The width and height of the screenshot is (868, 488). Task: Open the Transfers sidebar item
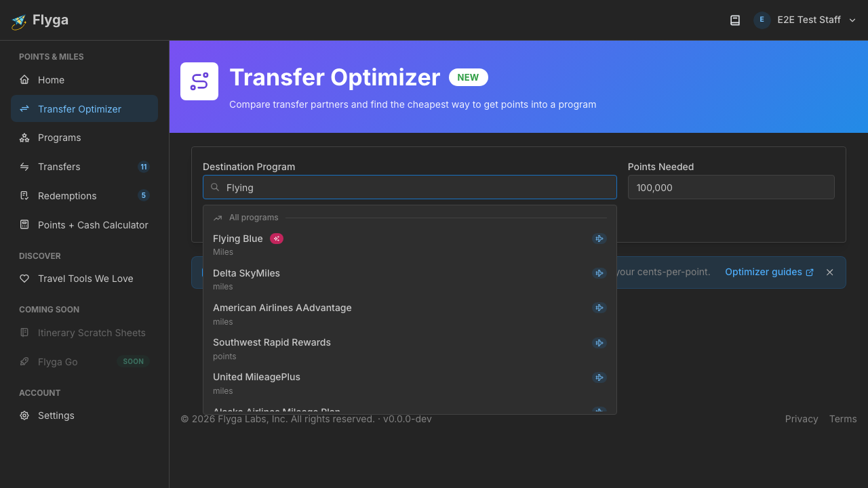click(84, 167)
